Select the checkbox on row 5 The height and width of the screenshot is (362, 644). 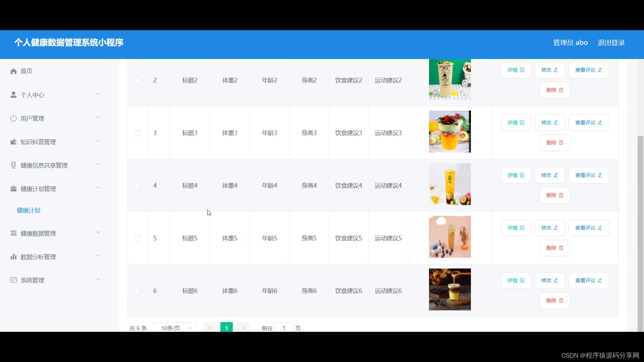click(138, 238)
